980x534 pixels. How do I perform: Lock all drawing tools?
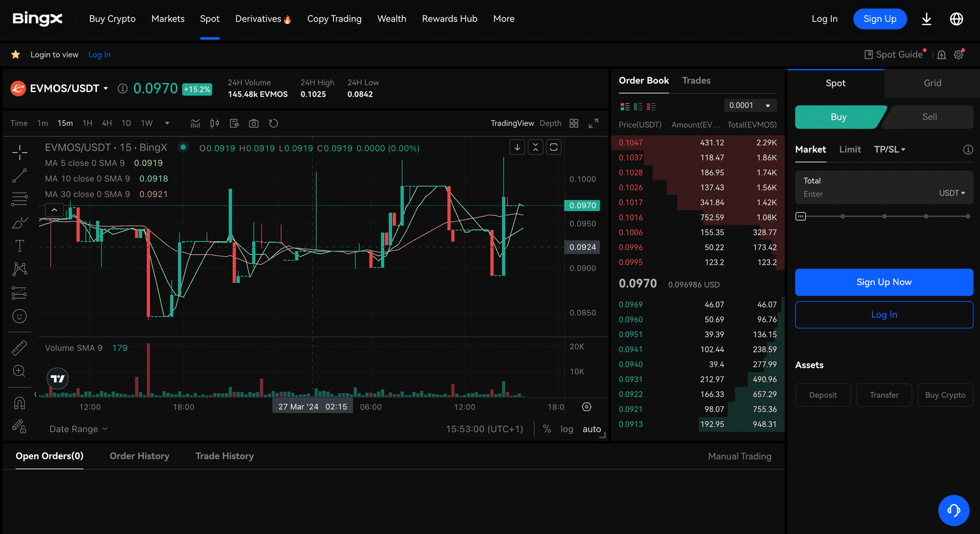19,426
